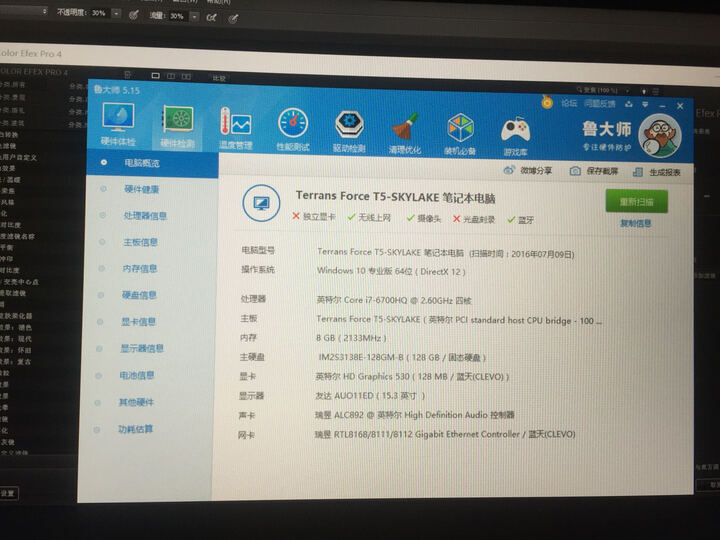Click Photoshop 不透明度 30% value field
The image size is (720, 540).
point(99,13)
